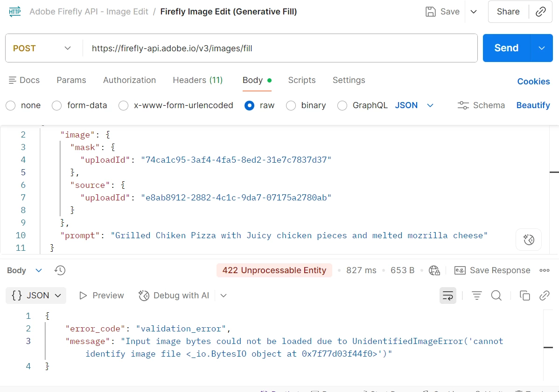Click the "validation_error" response value
This screenshot has height=392, width=559.
[x=181, y=329]
